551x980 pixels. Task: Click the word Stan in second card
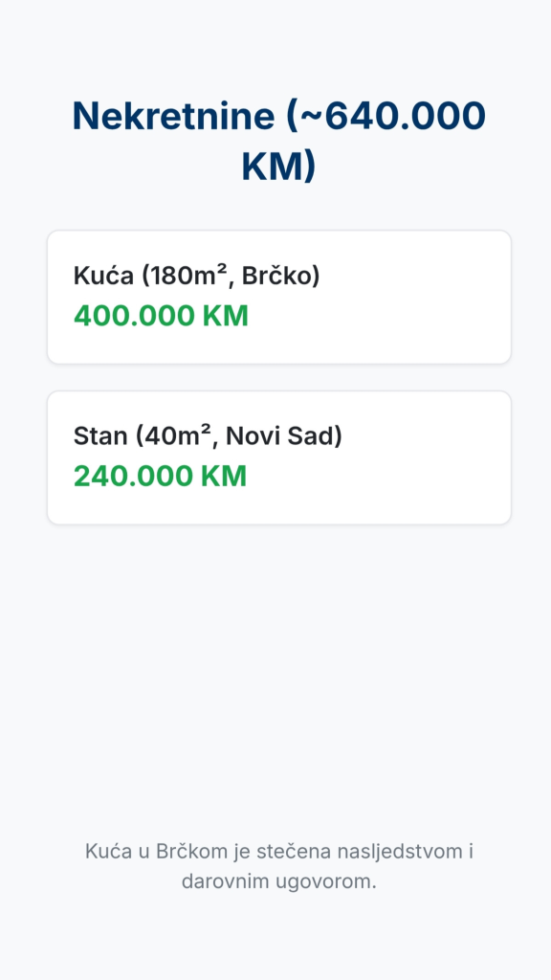click(x=101, y=435)
